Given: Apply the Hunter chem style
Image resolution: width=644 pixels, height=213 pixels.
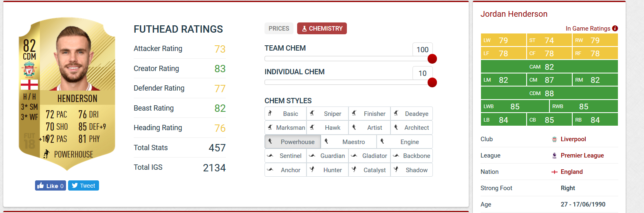Looking at the screenshot, I should point(328,170).
